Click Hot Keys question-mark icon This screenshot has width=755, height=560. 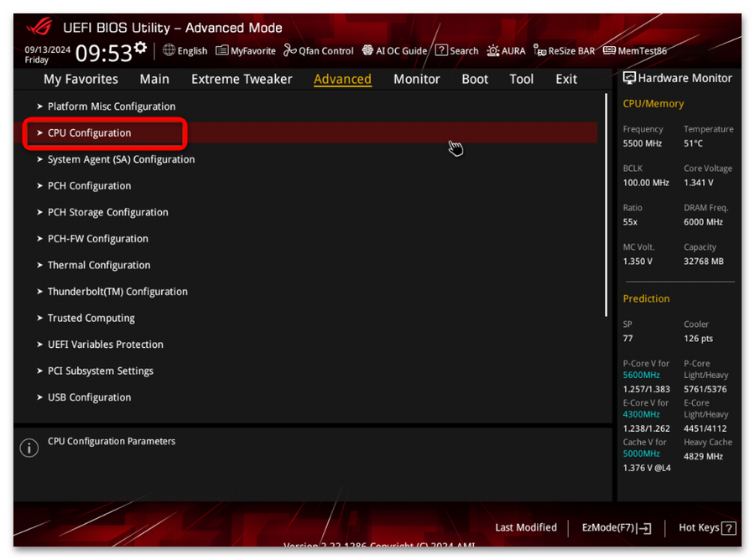729,528
